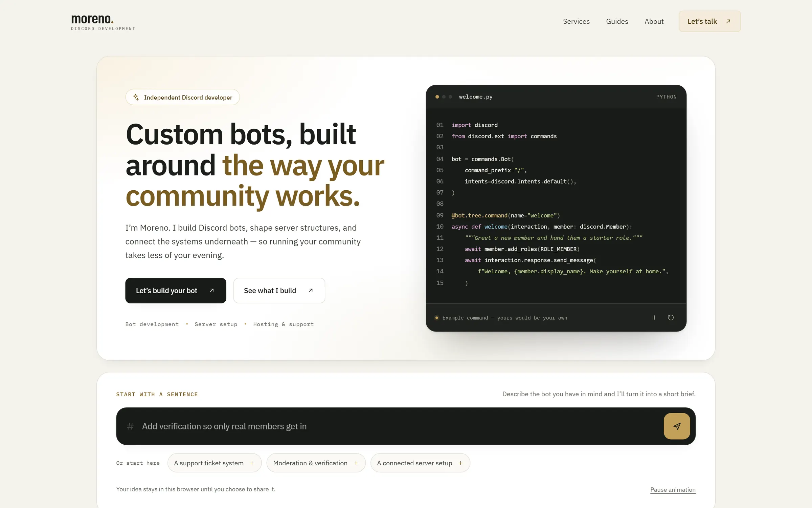Click code line 01 import discord

pos(474,125)
